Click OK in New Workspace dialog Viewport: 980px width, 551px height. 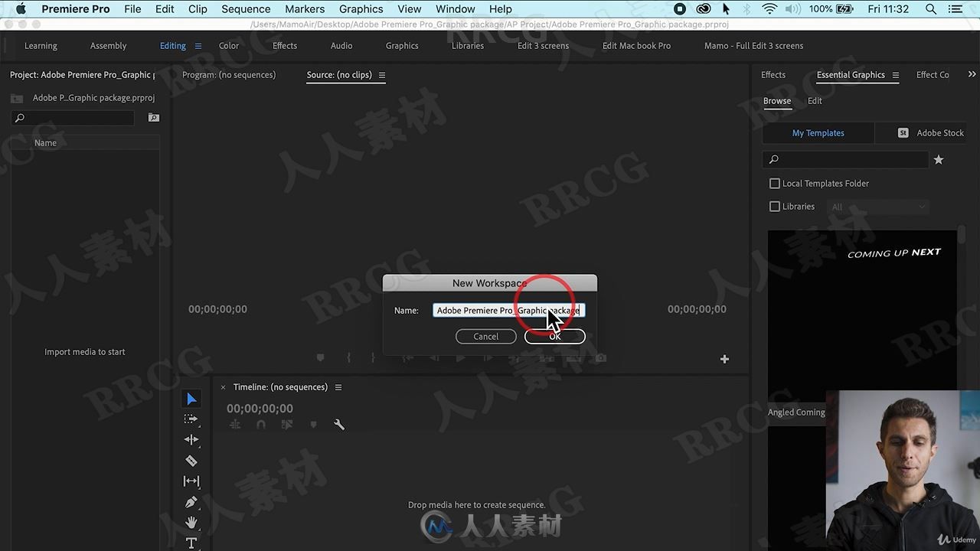555,337
